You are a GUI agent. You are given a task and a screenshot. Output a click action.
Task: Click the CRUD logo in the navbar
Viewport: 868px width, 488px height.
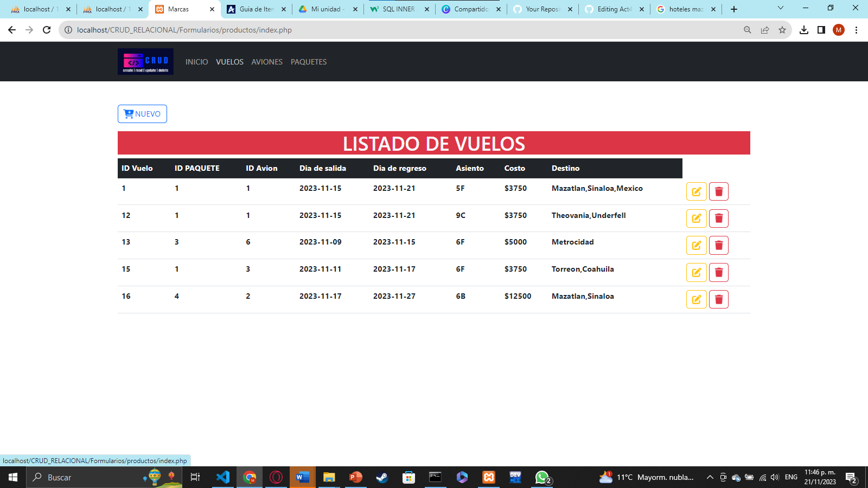pyautogui.click(x=145, y=61)
